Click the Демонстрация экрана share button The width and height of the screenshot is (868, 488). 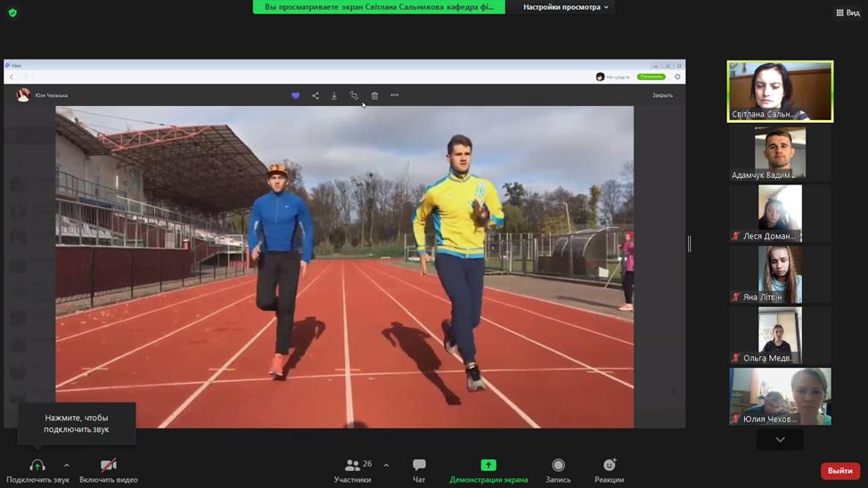pos(488,470)
